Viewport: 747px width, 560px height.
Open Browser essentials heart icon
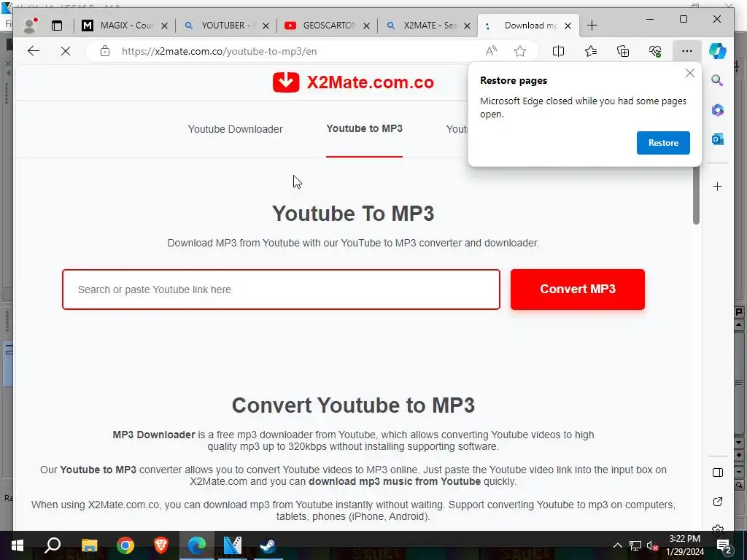pyautogui.click(x=655, y=51)
